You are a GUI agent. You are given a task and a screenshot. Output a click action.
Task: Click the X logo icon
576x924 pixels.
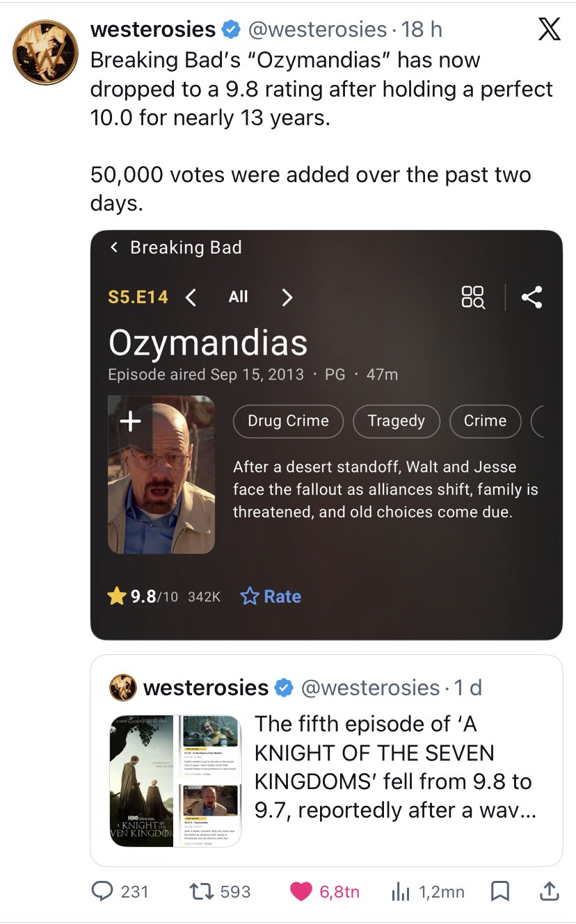point(549,31)
